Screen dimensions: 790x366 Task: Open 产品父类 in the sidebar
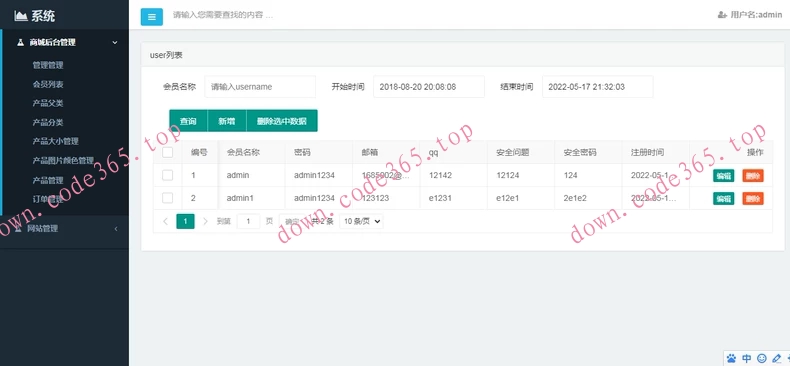click(x=48, y=103)
